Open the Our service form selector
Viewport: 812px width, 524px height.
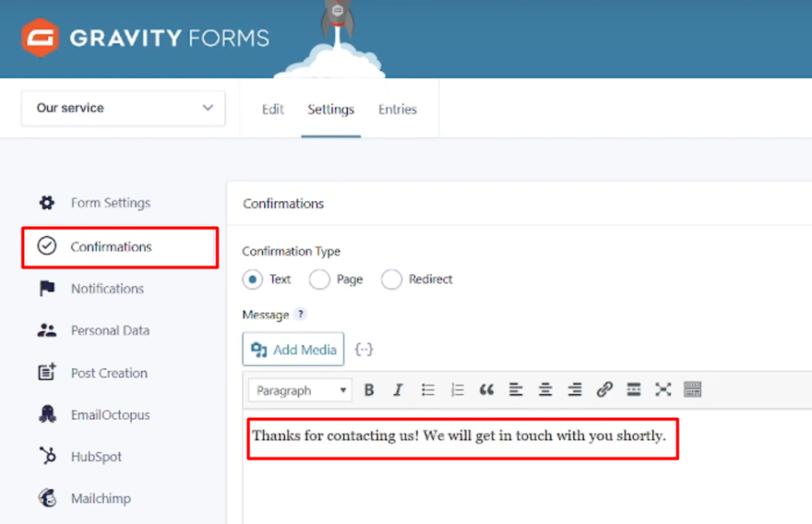(x=123, y=108)
